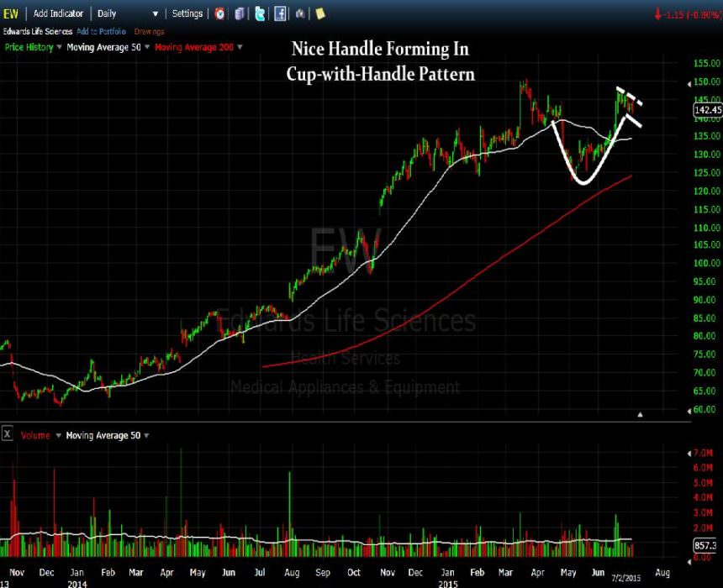Click the red price change readout at top right
This screenshot has width=723, height=588.
click(x=688, y=15)
